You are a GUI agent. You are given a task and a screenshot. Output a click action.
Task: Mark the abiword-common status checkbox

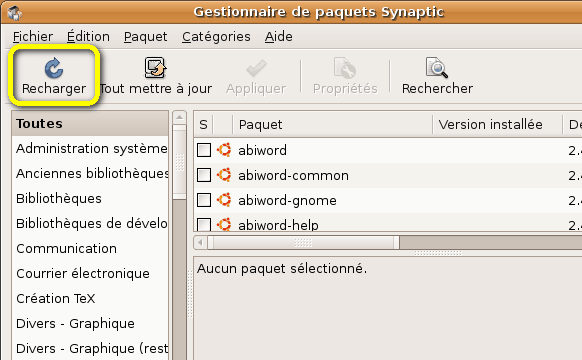(204, 175)
